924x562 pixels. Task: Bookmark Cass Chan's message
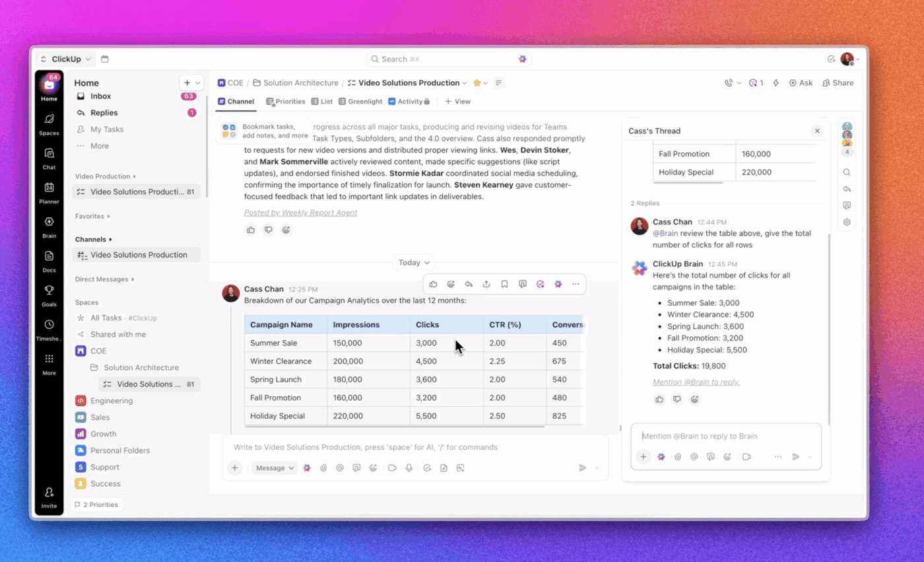pyautogui.click(x=504, y=283)
